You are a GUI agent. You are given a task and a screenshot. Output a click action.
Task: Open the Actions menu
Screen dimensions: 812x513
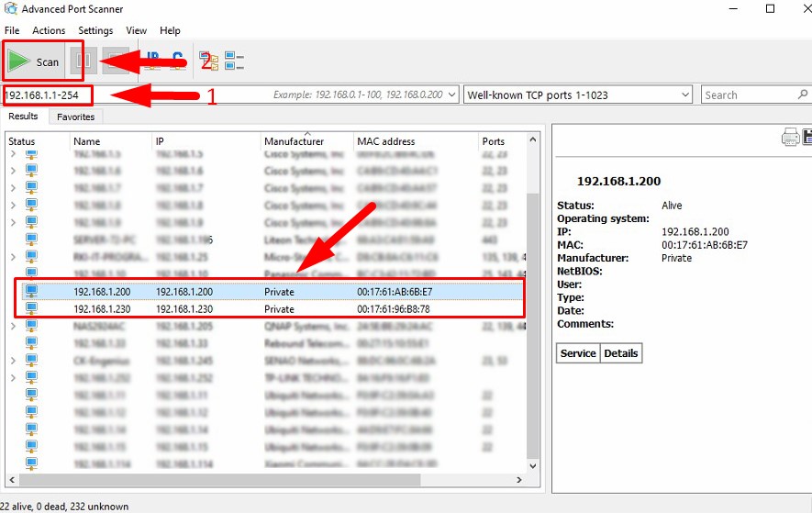click(49, 30)
